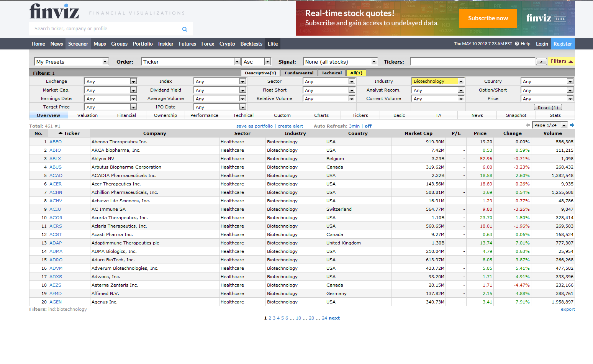Screen dimensions: 593x364
Task: Select the Performance view tab
Action: pyautogui.click(x=205, y=115)
